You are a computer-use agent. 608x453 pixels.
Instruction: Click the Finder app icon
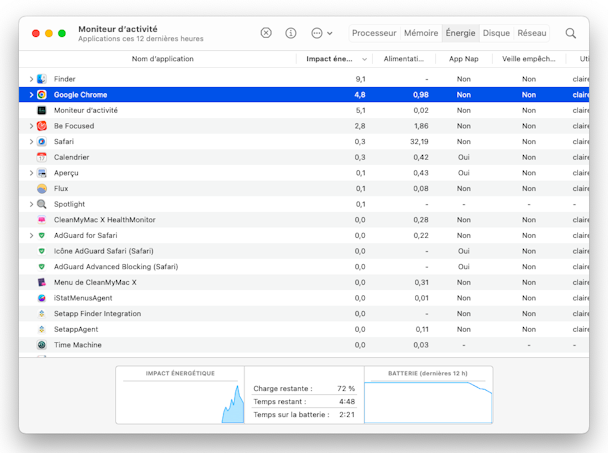point(42,79)
